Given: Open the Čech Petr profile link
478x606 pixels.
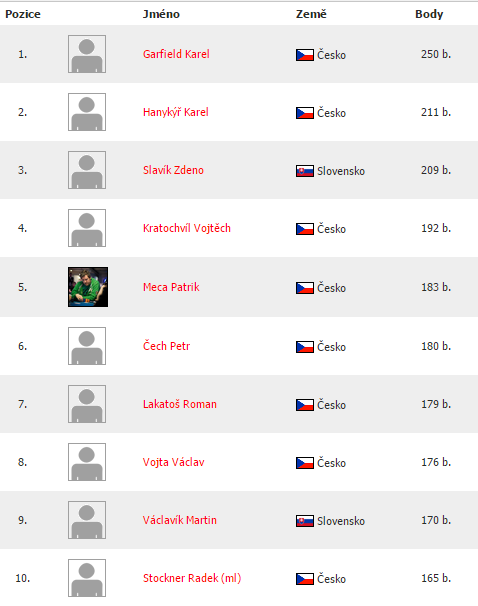Looking at the screenshot, I should coord(167,346).
